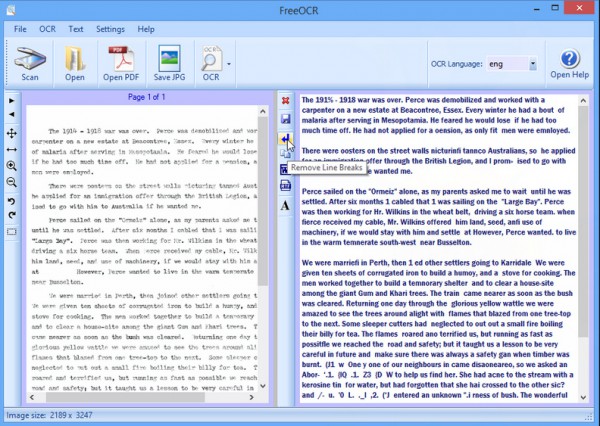Click the image pane's scroll down arrow
The height and width of the screenshot is (426, 600).
click(262, 386)
